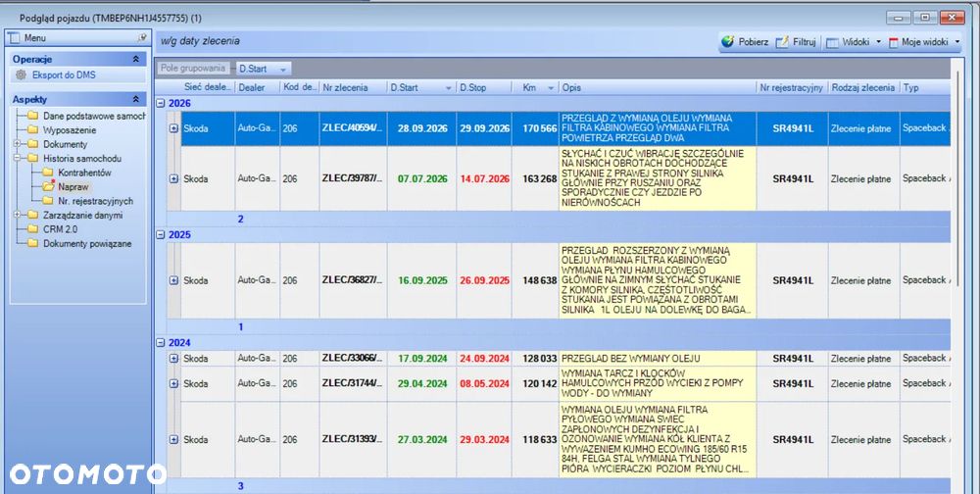Expand row ZLEC/40594 details
The width and height of the screenshot is (980, 494).
click(x=173, y=128)
